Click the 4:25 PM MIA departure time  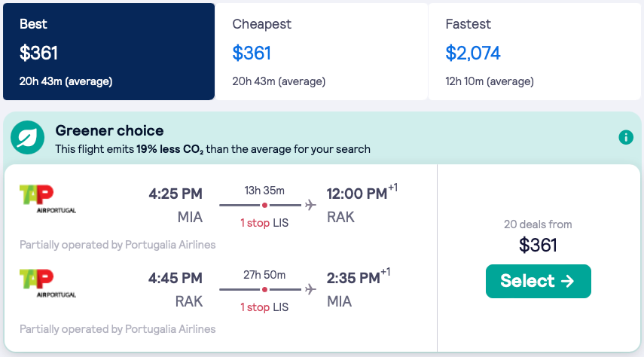coord(175,194)
